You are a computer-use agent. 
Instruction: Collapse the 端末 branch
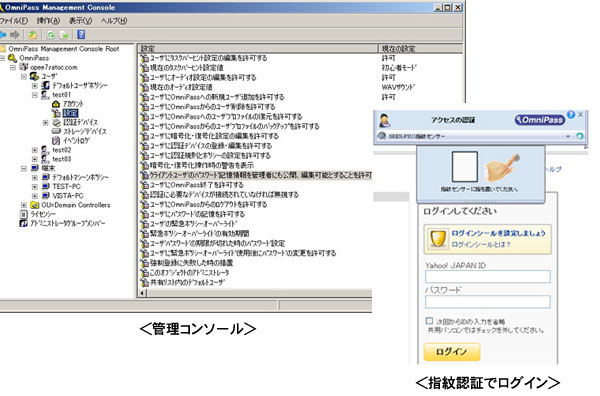coord(24,168)
